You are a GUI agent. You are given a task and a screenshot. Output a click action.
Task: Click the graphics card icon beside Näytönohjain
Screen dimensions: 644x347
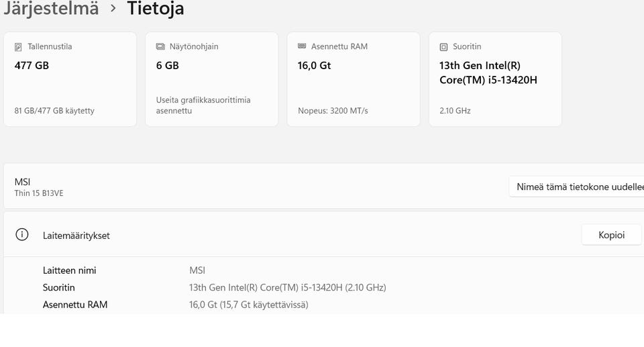pos(160,47)
